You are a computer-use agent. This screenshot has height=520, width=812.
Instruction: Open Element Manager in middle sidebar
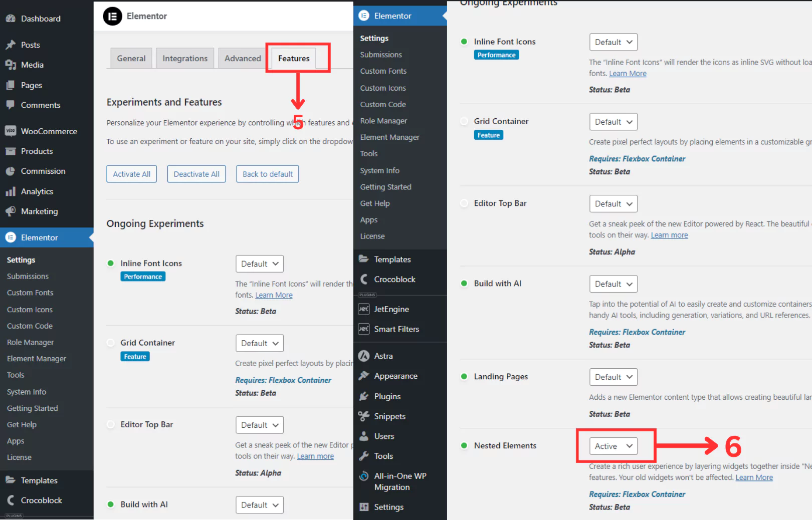coord(389,137)
